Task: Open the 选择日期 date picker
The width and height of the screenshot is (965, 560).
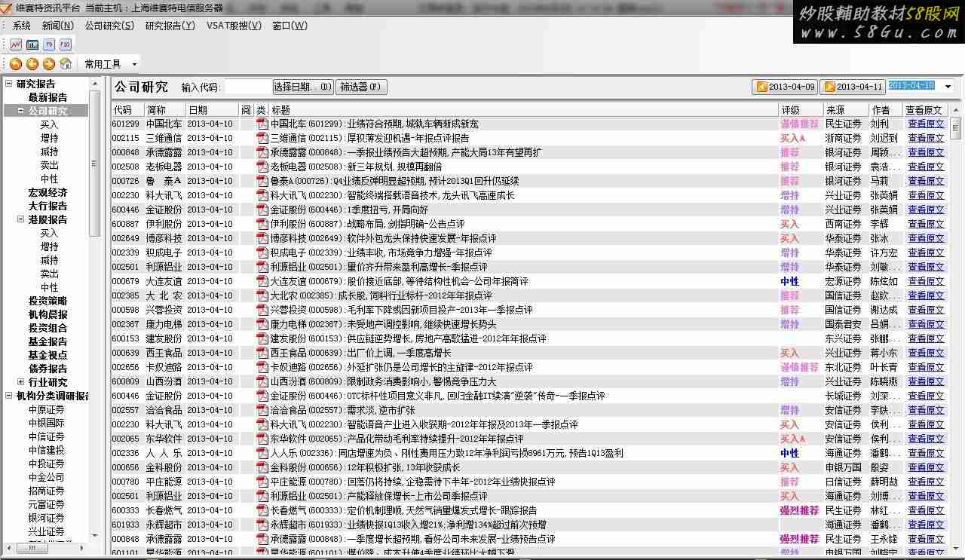Action: click(x=302, y=87)
